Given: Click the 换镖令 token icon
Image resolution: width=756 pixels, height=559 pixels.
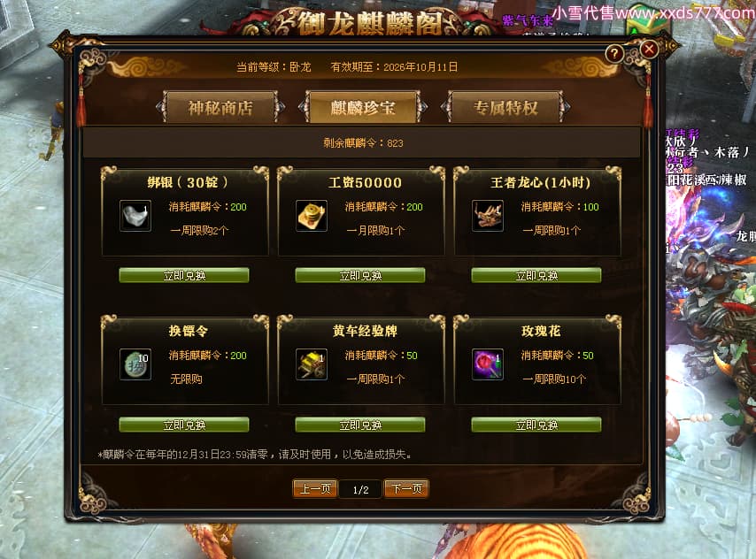Looking at the screenshot, I should pos(135,364).
